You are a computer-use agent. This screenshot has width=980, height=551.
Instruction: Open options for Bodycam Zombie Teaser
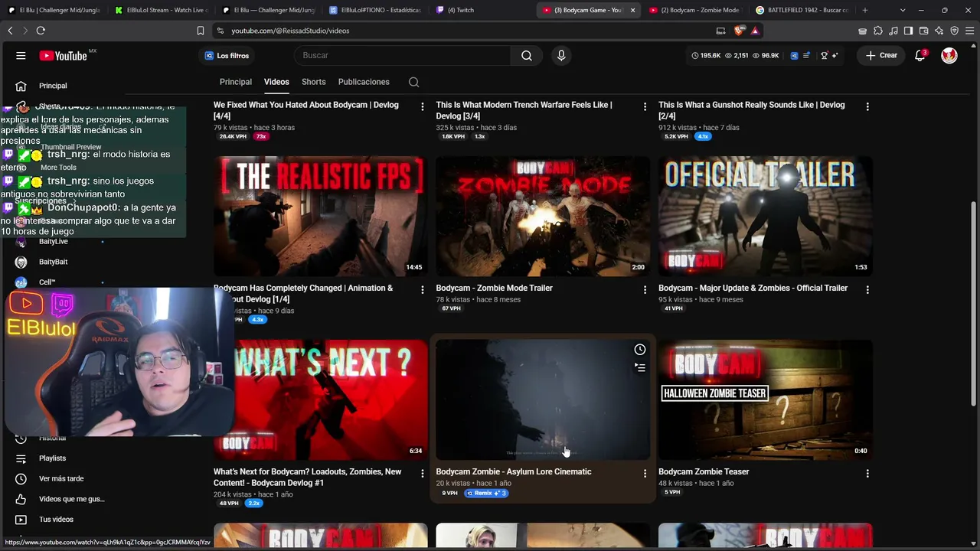pyautogui.click(x=867, y=474)
